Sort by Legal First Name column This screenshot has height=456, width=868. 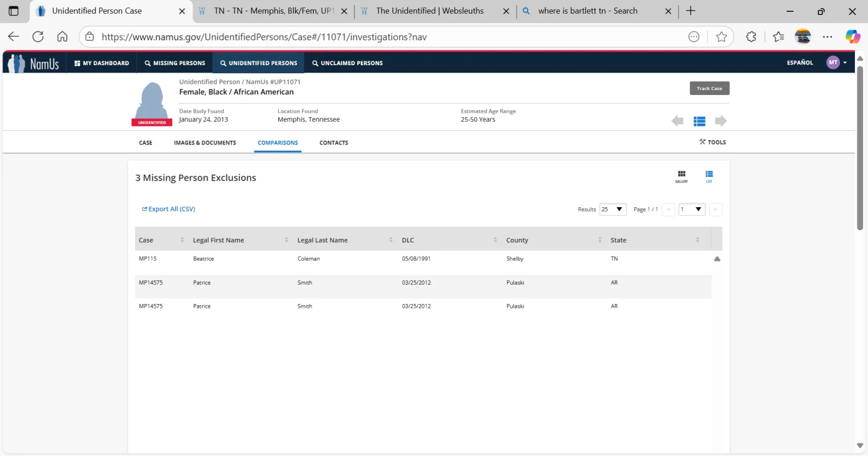pyautogui.click(x=241, y=240)
